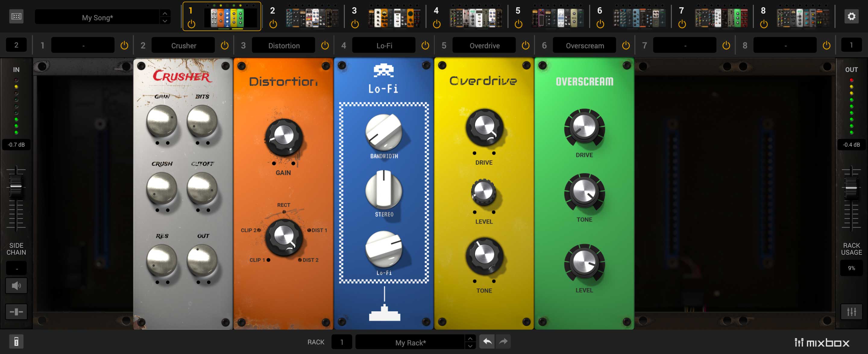Click the Distortion slot name button
This screenshot has height=354, width=868.
point(284,45)
